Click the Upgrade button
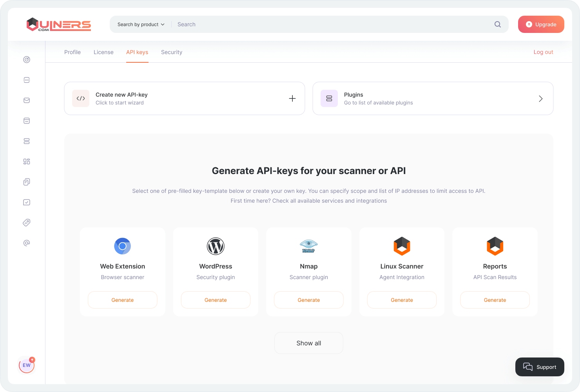Screen dimensions: 580x392 click(x=541, y=24)
